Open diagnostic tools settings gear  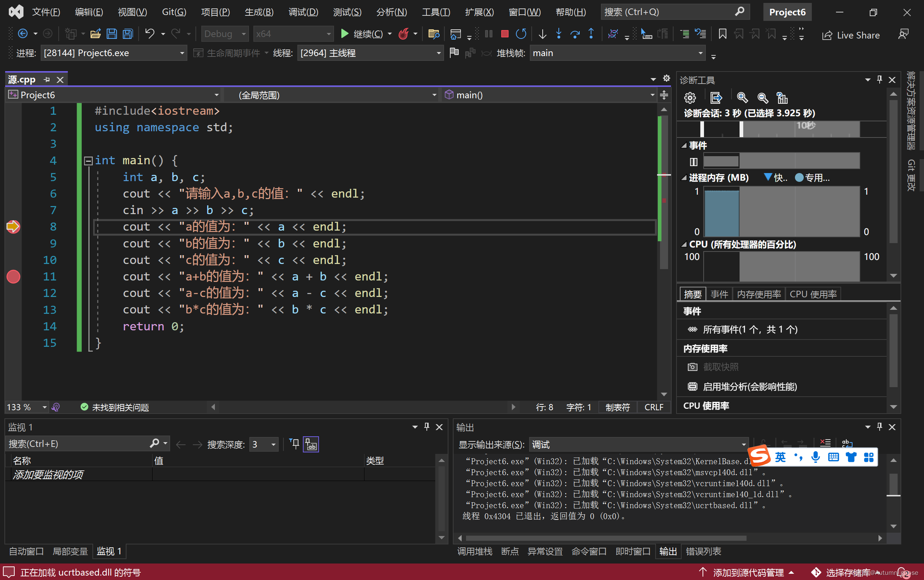(x=690, y=98)
